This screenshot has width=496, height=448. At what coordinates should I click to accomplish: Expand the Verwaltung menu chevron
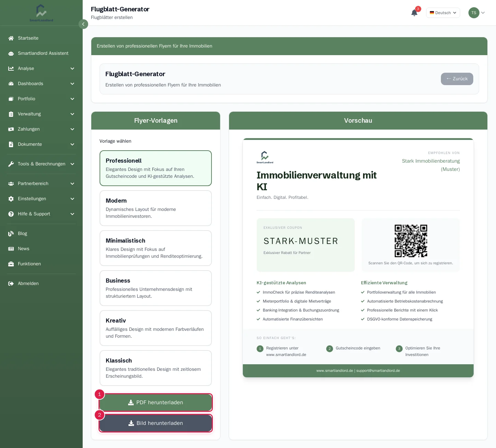(x=72, y=114)
